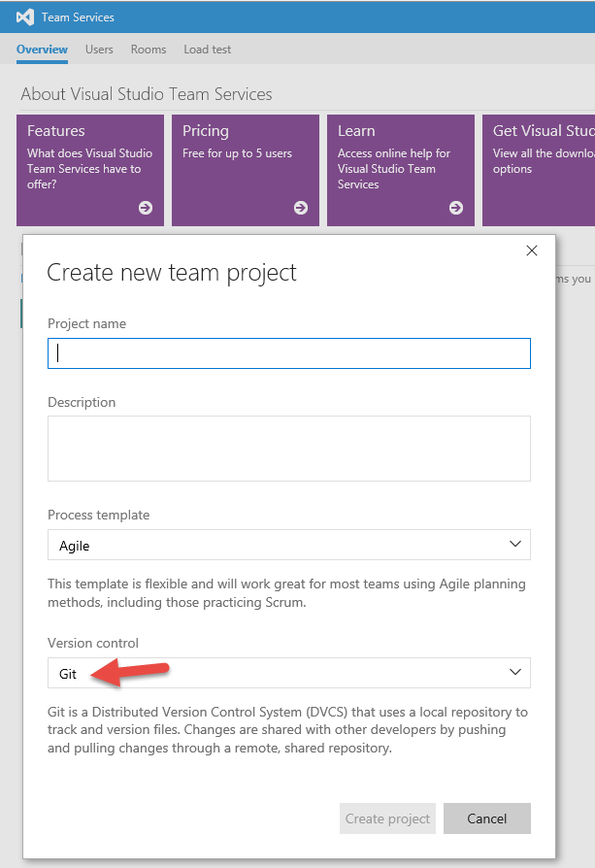Screen dimensions: 595x868
Task: Open the Get Visual Studio tile
Action: coord(539,170)
